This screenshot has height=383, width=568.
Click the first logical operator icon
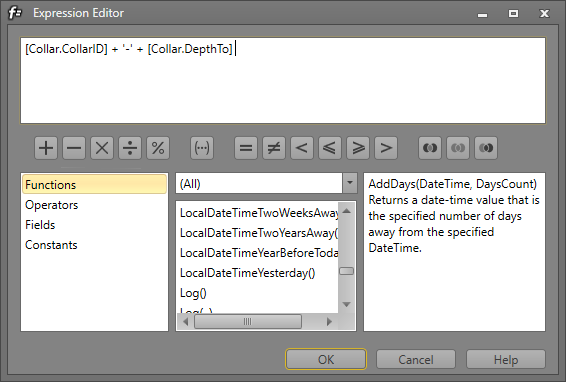click(x=430, y=148)
